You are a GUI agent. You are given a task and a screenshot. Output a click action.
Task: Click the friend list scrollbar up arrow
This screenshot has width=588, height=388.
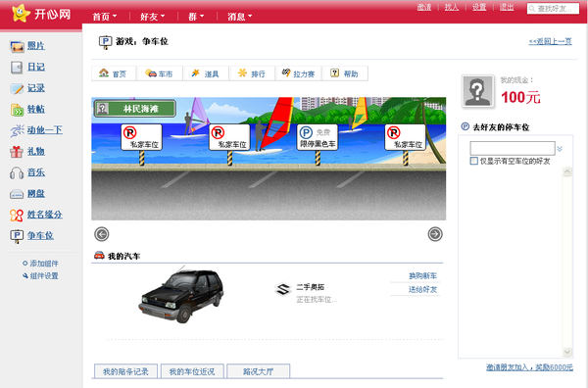pyautogui.click(x=567, y=171)
